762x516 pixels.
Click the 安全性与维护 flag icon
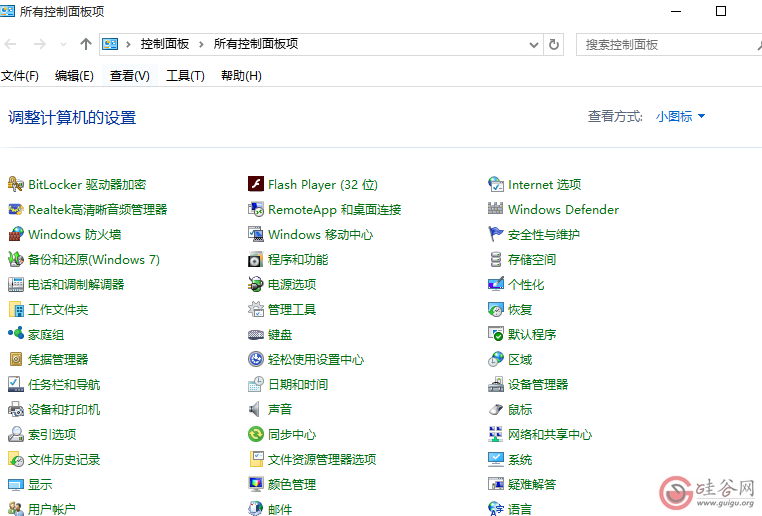496,234
